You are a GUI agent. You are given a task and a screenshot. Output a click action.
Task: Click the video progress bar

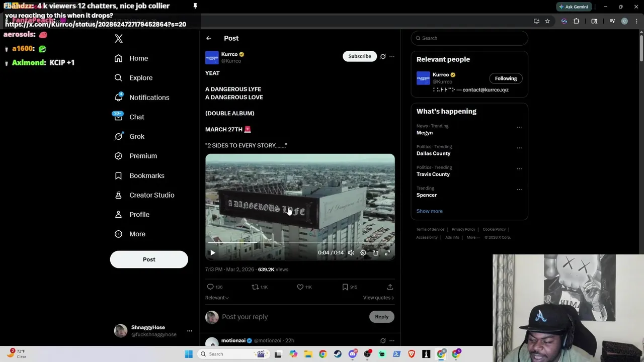(x=300, y=243)
